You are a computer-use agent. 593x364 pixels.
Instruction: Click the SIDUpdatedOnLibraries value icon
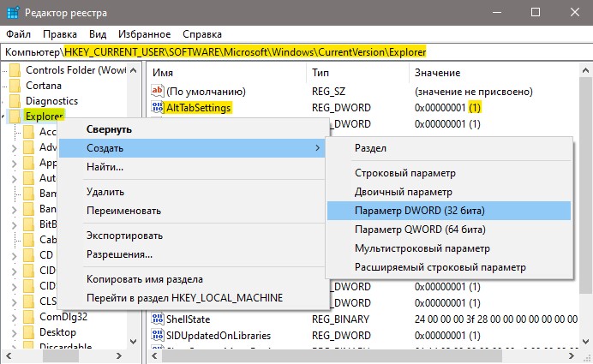158,335
